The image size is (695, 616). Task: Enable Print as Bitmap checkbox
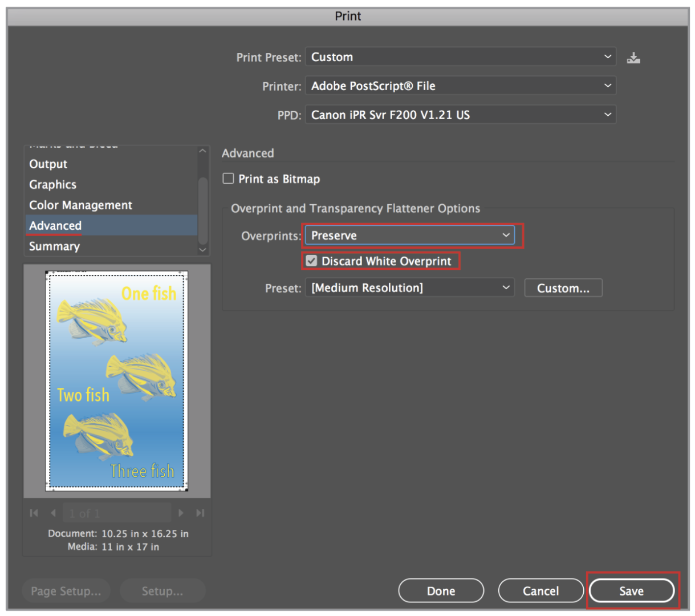coord(229,179)
